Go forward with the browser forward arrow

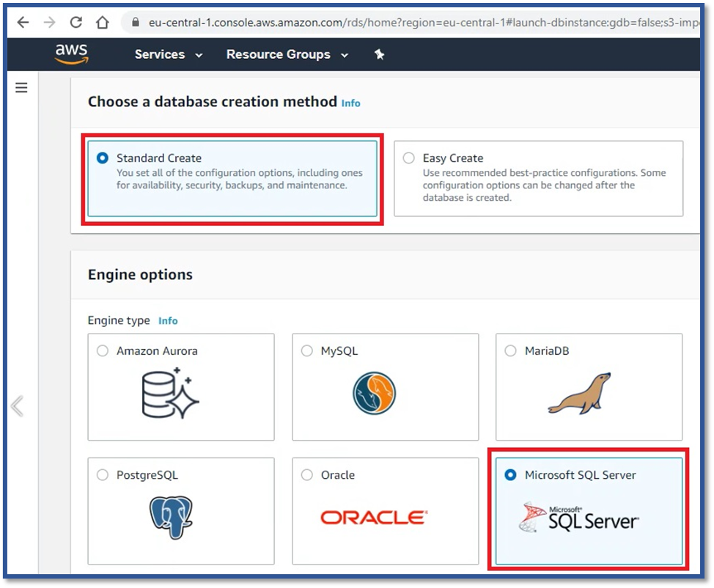pyautogui.click(x=49, y=22)
